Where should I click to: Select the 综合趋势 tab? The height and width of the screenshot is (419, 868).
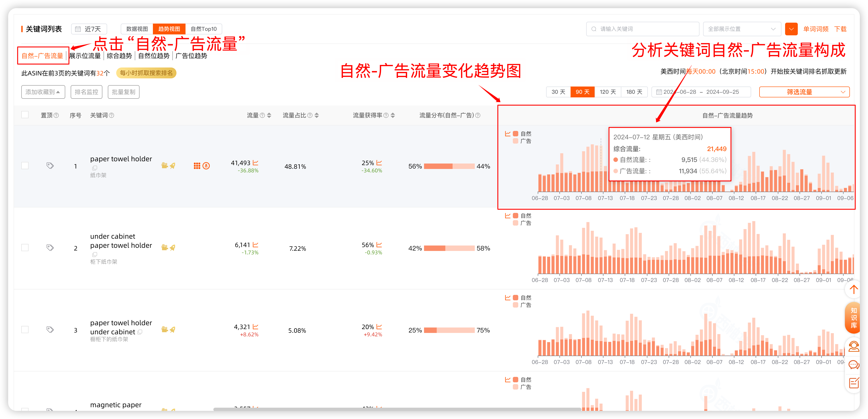tap(119, 55)
